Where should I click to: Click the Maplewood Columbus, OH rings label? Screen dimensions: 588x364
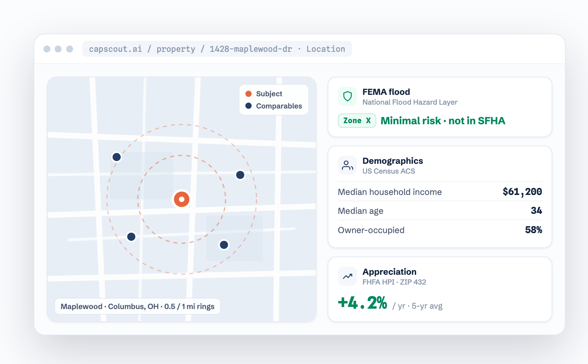pos(138,306)
